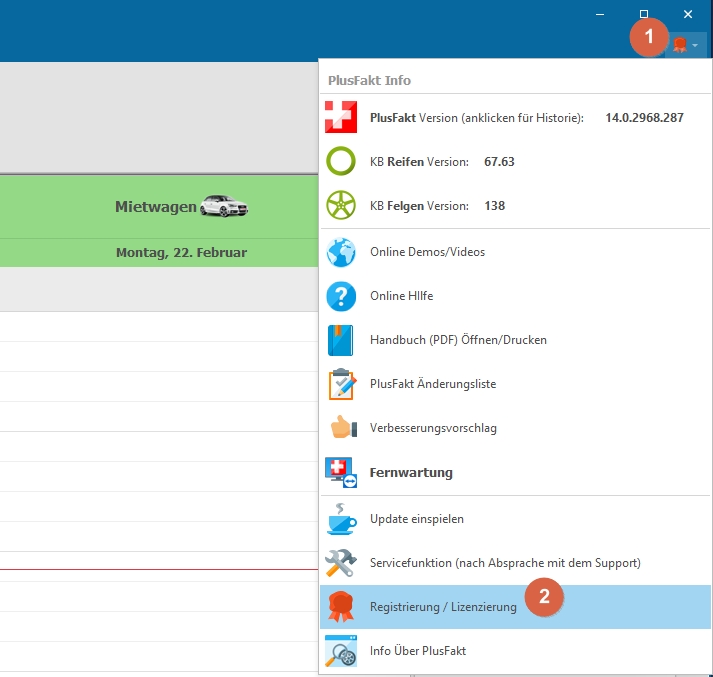Select Update einspielen
Viewport: 713px width, 677px height.
tap(516, 519)
